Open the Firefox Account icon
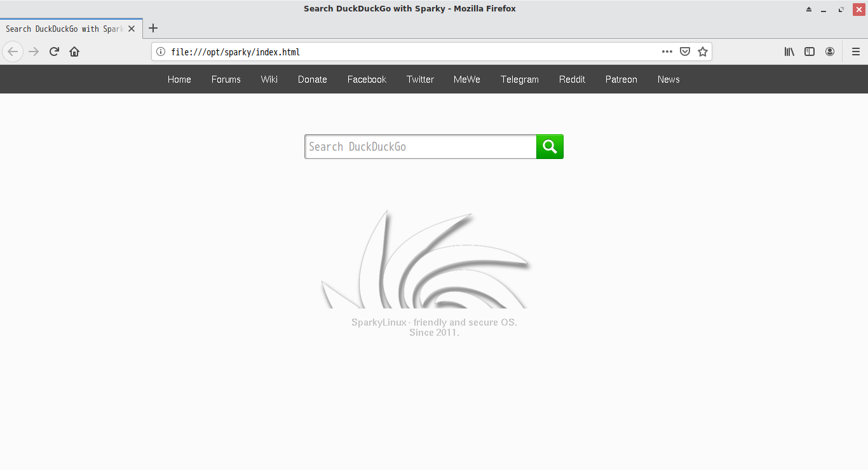 [x=830, y=52]
